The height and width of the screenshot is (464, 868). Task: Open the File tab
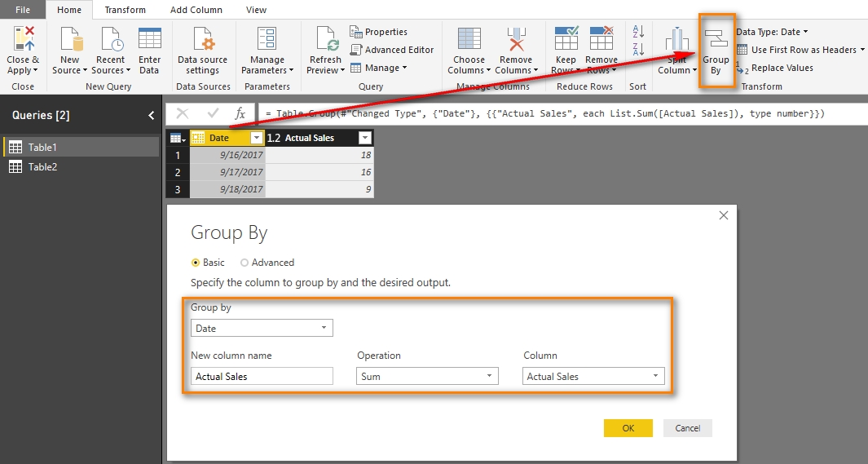(x=23, y=10)
